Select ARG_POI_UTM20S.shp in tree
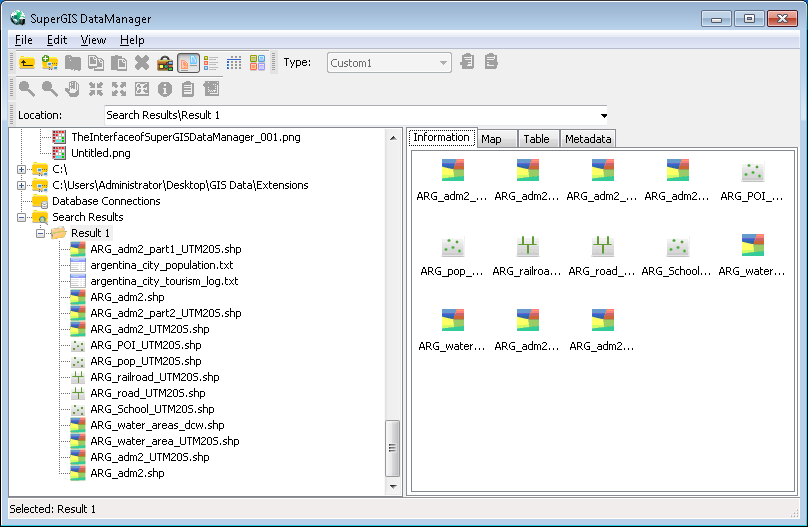Viewport: 808px width, 527px height. pos(146,345)
